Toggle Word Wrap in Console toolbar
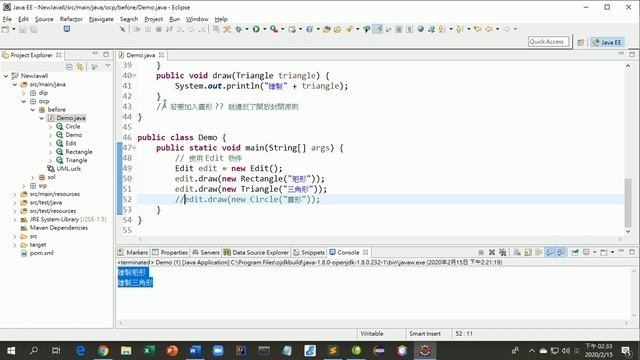The image size is (640, 360). coord(539,252)
